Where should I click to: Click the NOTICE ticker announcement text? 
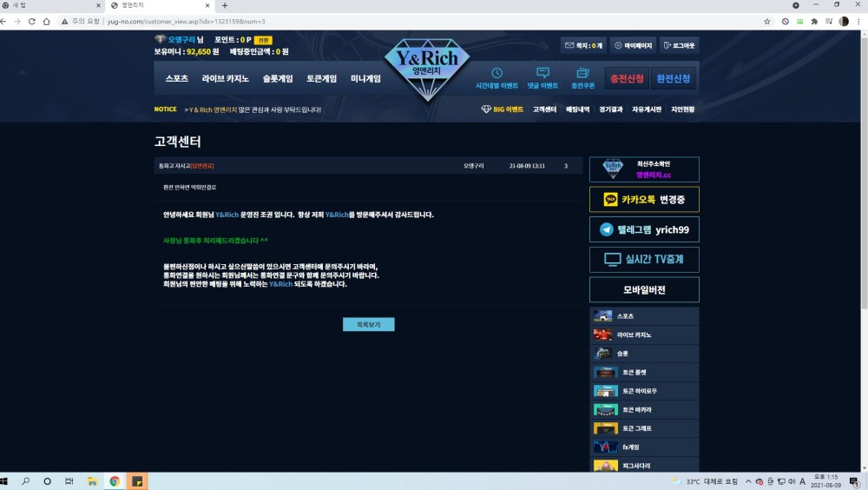tap(253, 109)
